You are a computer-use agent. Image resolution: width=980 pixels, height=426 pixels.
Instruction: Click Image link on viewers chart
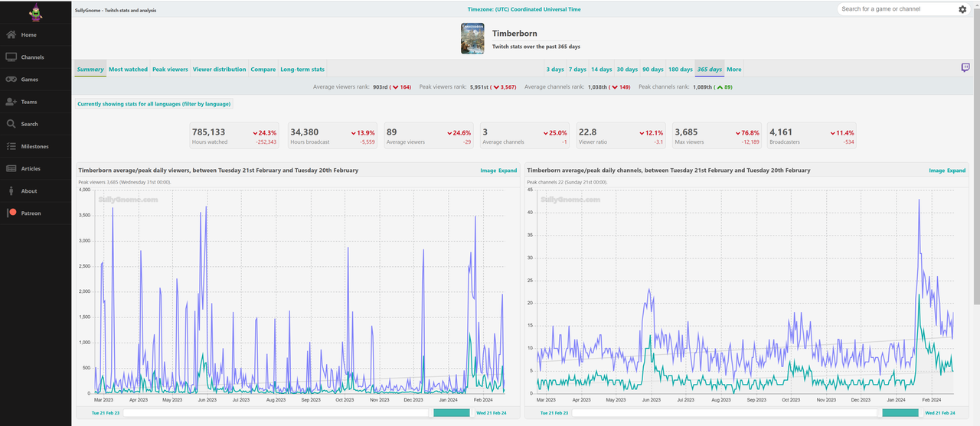click(488, 171)
